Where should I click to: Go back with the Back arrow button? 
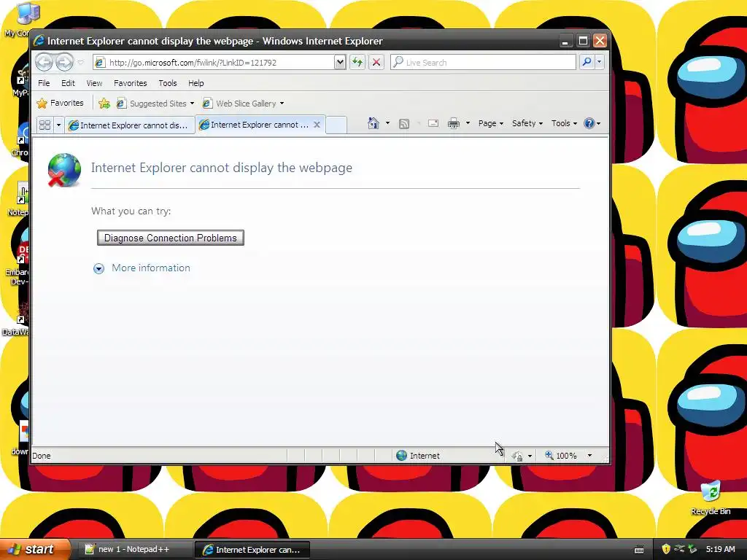(44, 62)
